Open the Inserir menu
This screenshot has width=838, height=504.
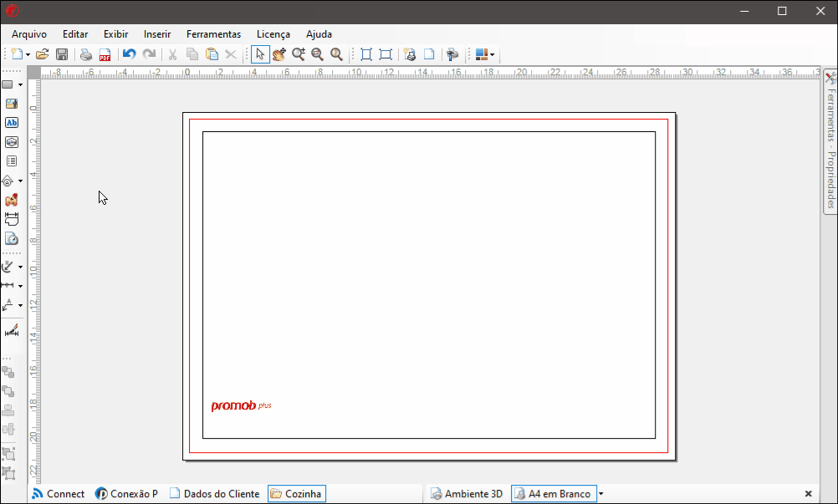tap(157, 34)
